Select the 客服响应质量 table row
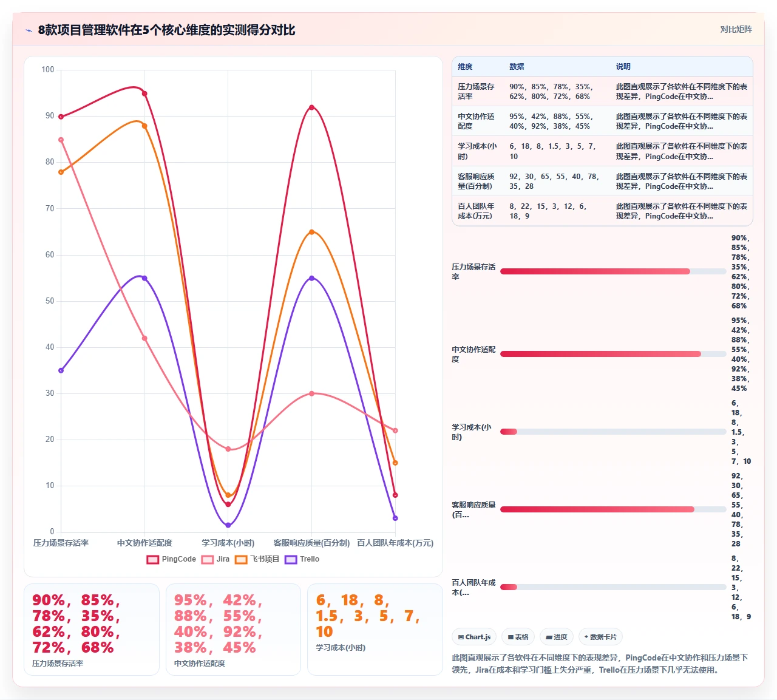The width and height of the screenshot is (777, 700). coord(602,181)
